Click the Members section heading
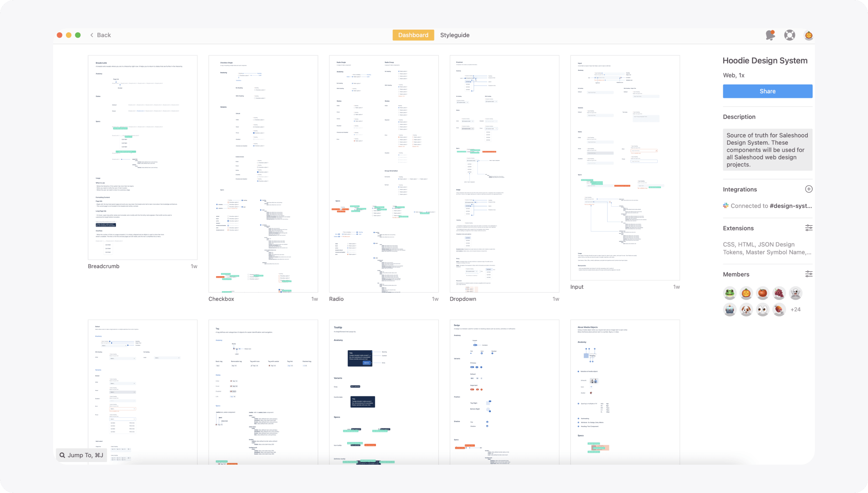The width and height of the screenshot is (868, 493). tap(736, 274)
